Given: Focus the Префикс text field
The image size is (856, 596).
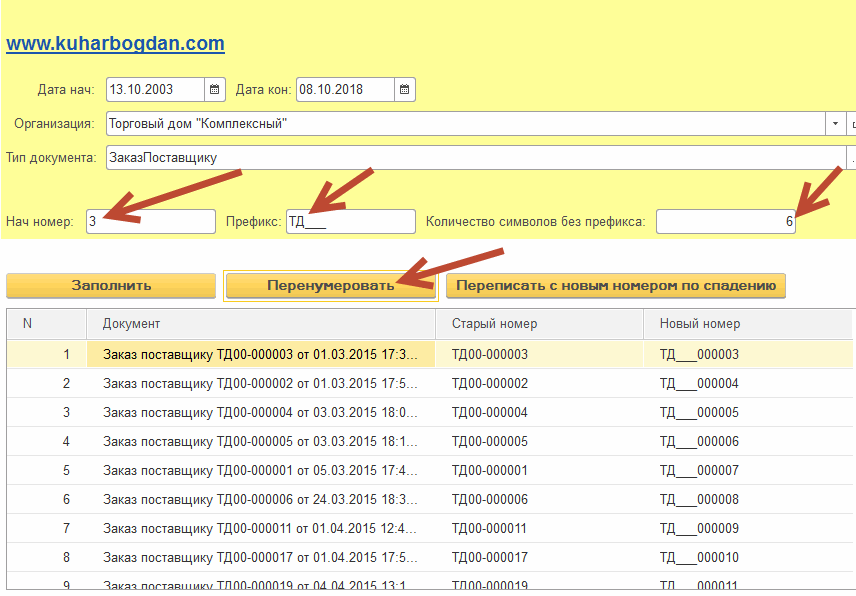Looking at the screenshot, I should click(x=350, y=222).
